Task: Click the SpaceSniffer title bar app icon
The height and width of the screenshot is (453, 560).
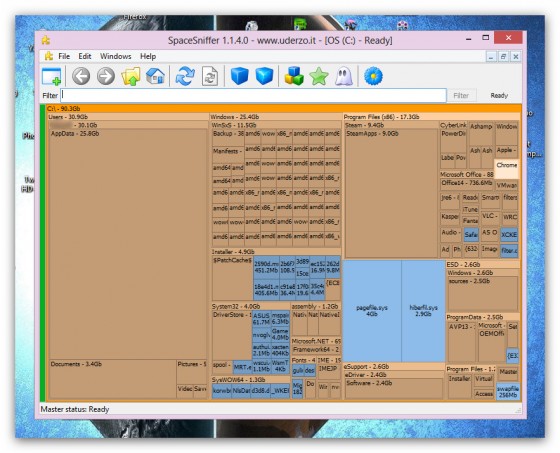Action: (x=46, y=40)
